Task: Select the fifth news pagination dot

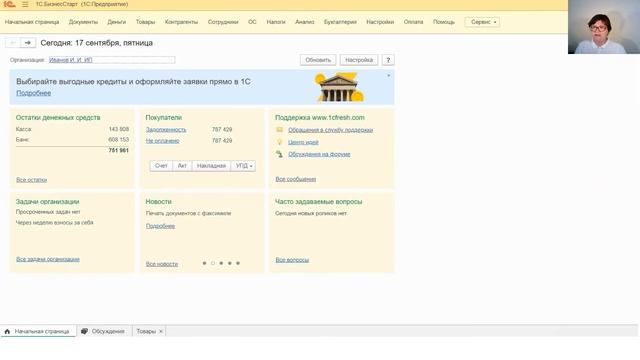Action: point(238,263)
